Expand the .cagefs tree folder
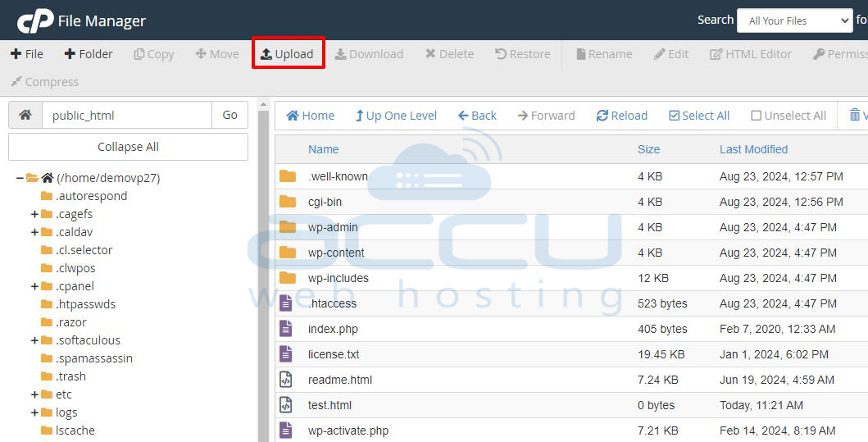Viewport: 868px width, 442px height. (x=34, y=214)
